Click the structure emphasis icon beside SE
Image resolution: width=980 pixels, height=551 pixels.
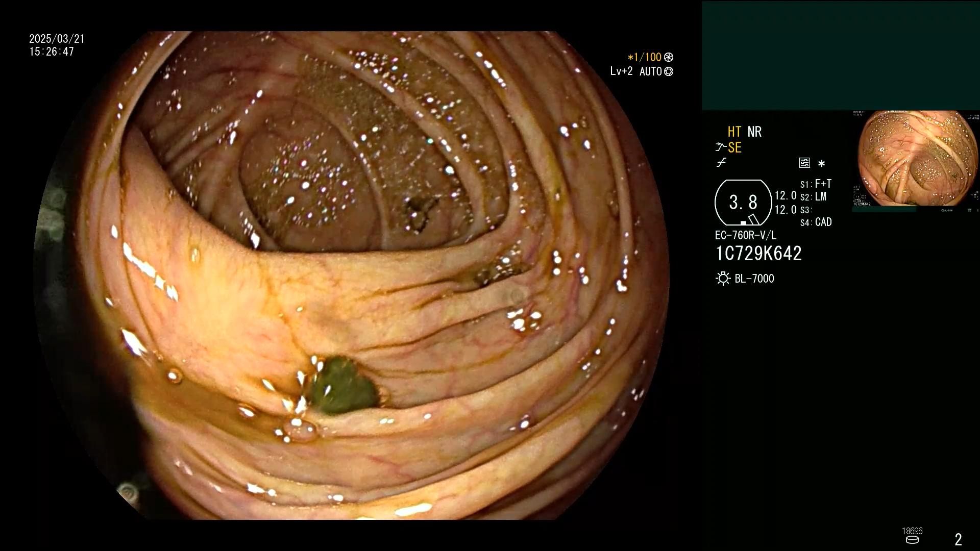720,147
